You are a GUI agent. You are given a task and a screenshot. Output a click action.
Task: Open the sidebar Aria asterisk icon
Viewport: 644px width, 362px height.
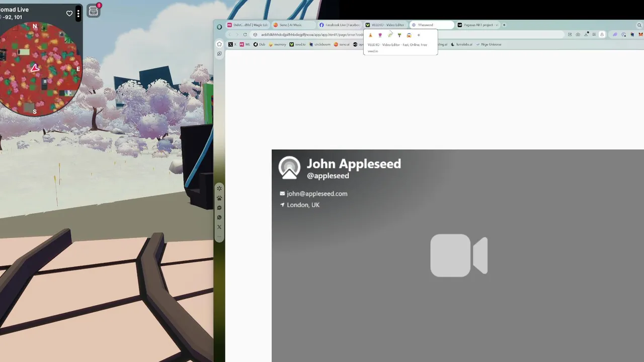[x=219, y=189]
